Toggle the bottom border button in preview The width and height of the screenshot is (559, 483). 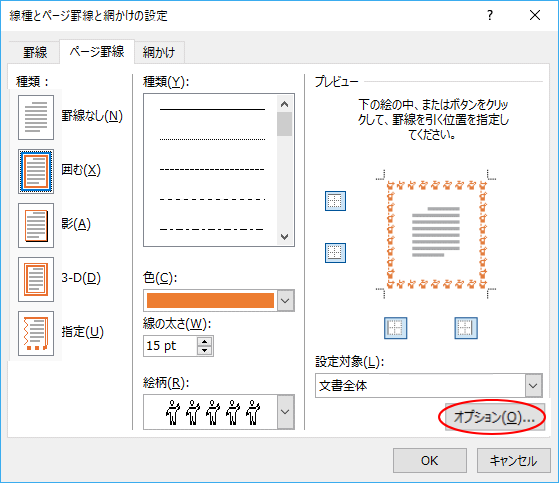click(335, 253)
